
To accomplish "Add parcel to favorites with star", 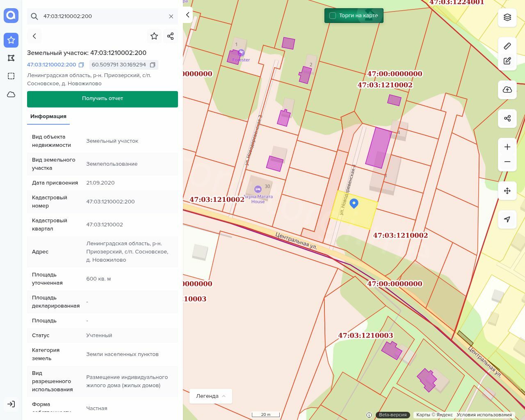I will tap(154, 36).
